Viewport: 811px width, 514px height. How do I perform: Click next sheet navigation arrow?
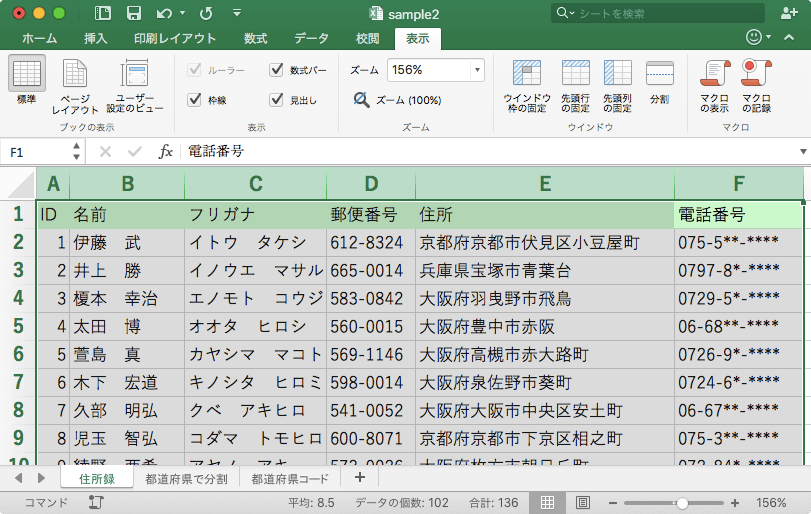pyautogui.click(x=41, y=478)
